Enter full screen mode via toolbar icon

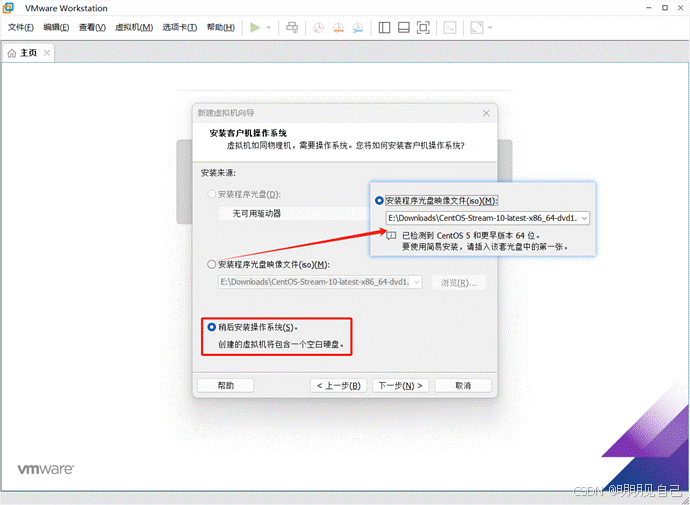423,28
